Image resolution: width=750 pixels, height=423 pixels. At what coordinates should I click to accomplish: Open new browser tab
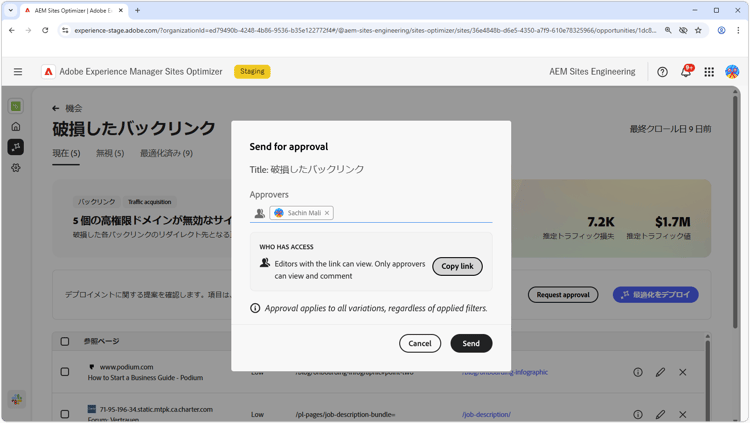[137, 10]
